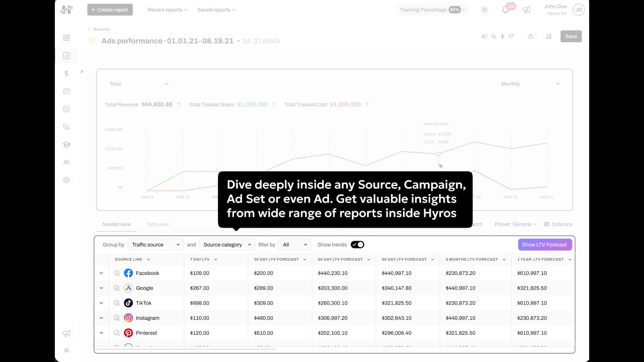
Task: Open notifications bell with 120 badge
Action: 506,10
